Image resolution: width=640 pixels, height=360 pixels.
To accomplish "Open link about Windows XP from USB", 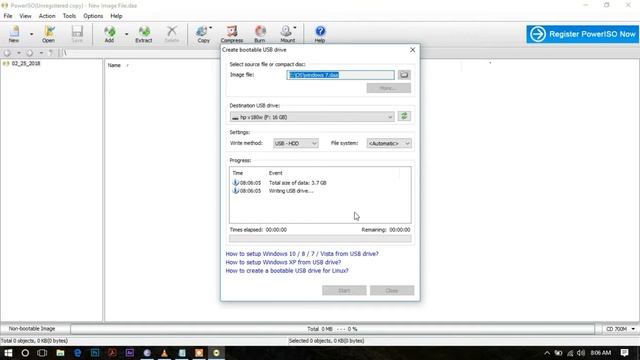I will (283, 262).
